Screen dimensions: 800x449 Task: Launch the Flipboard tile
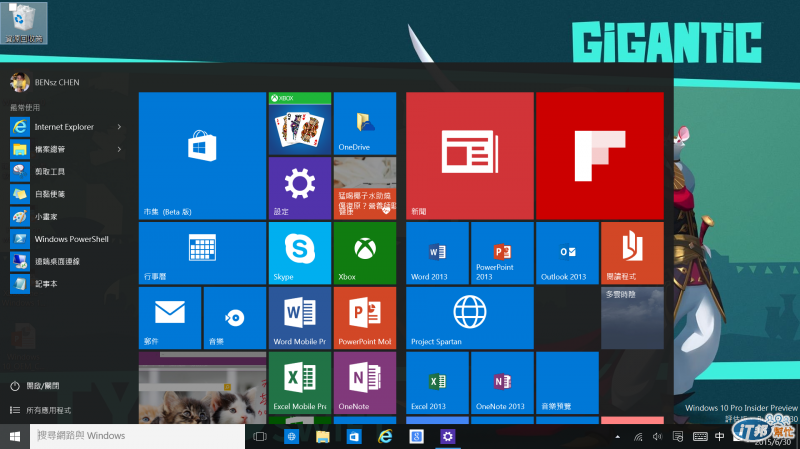pyautogui.click(x=600, y=156)
